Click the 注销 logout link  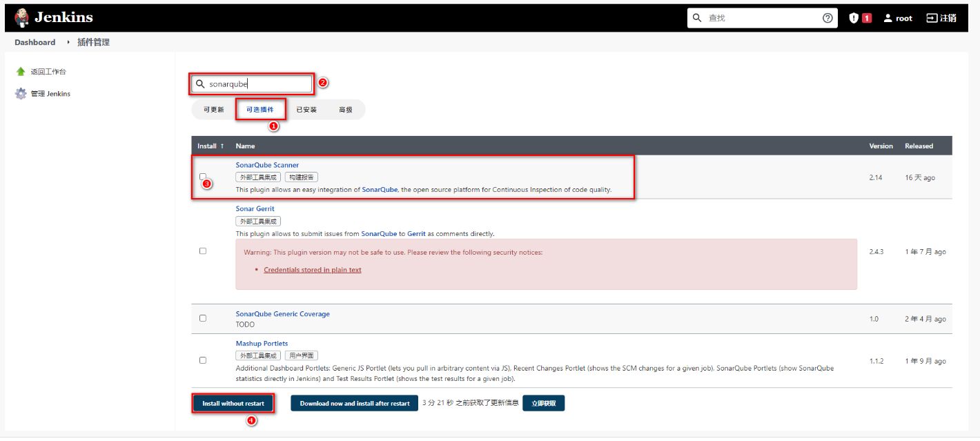click(949, 18)
